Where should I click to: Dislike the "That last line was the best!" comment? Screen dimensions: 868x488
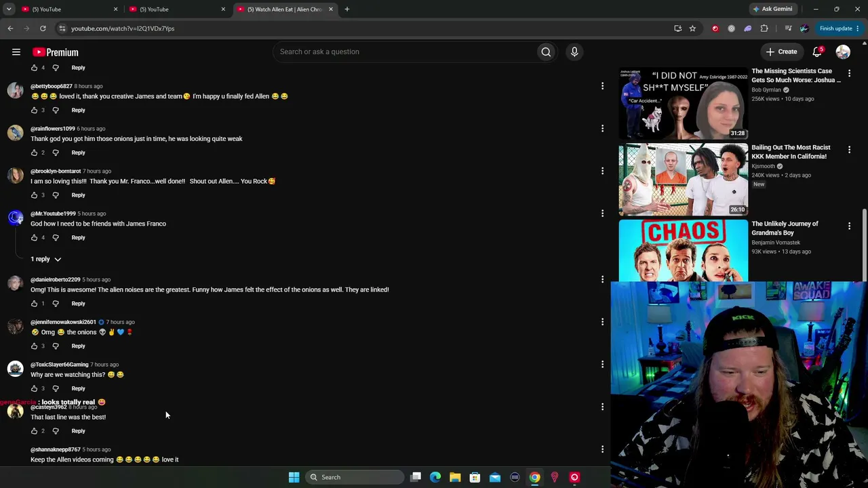click(56, 431)
